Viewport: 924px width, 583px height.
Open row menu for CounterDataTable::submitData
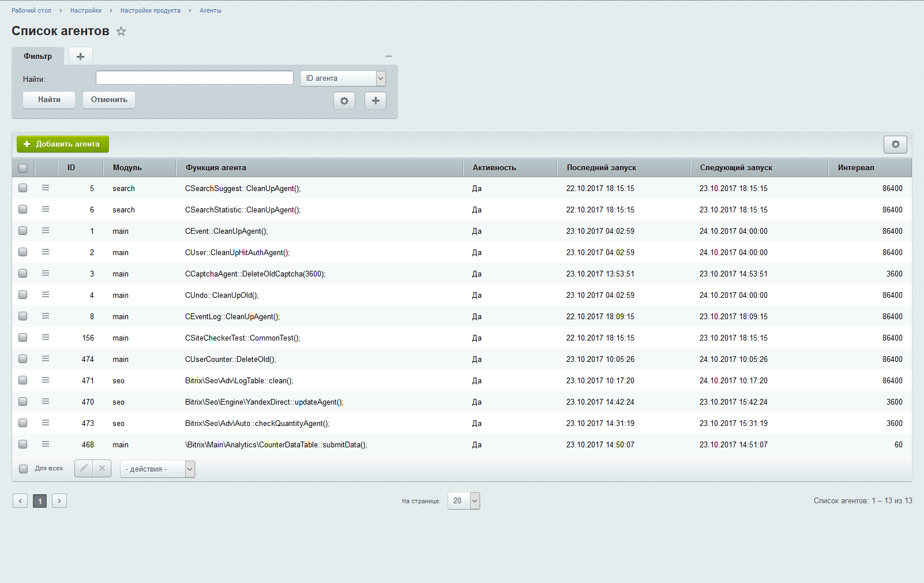(46, 444)
